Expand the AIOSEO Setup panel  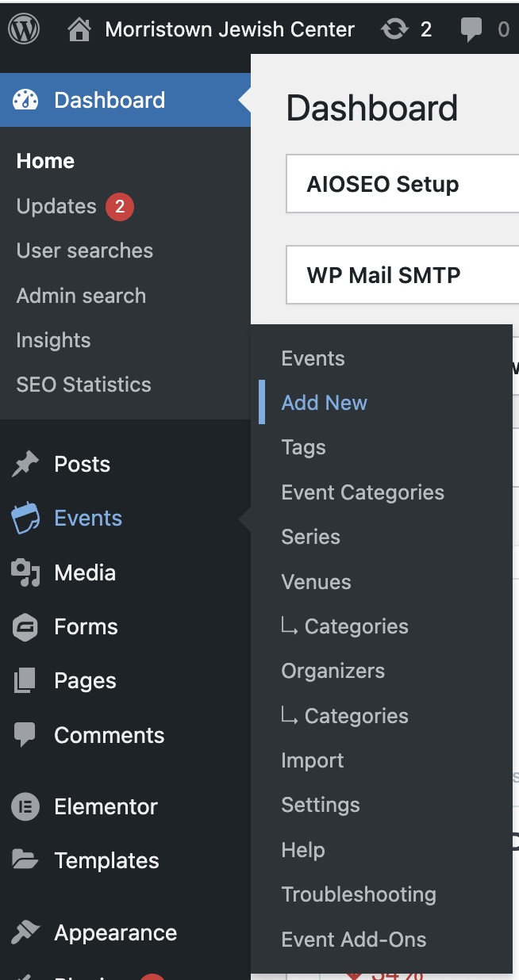(402, 184)
